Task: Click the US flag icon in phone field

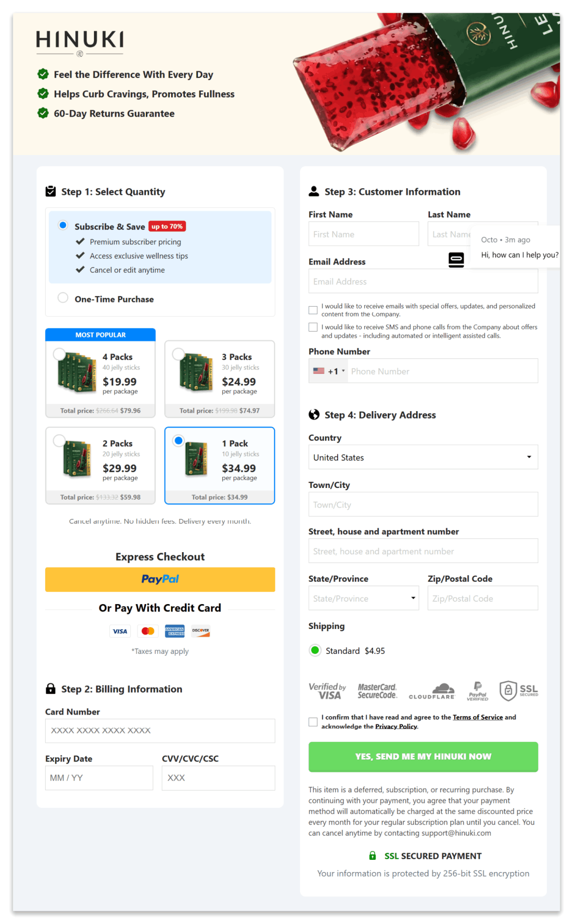Action: 319,371
